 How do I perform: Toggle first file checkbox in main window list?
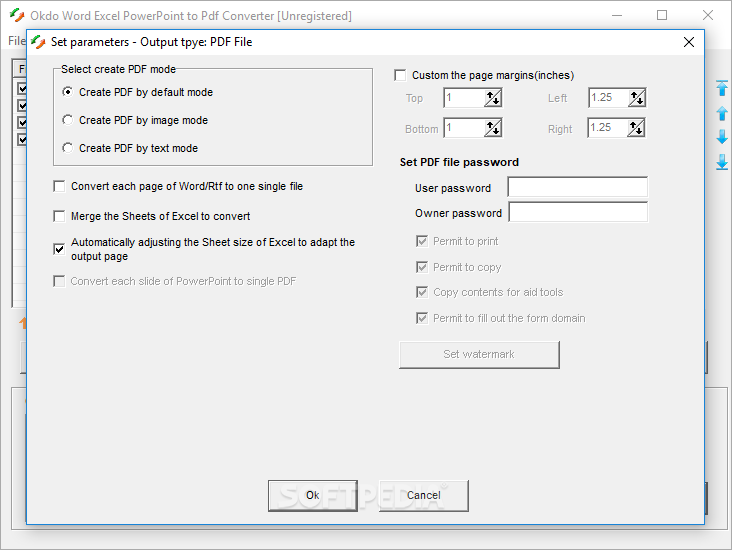22,88
